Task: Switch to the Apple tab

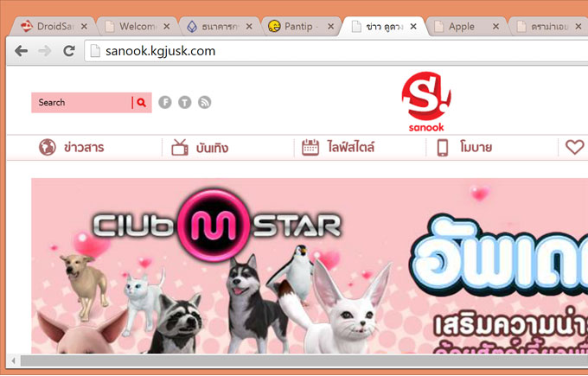Action: [x=461, y=27]
